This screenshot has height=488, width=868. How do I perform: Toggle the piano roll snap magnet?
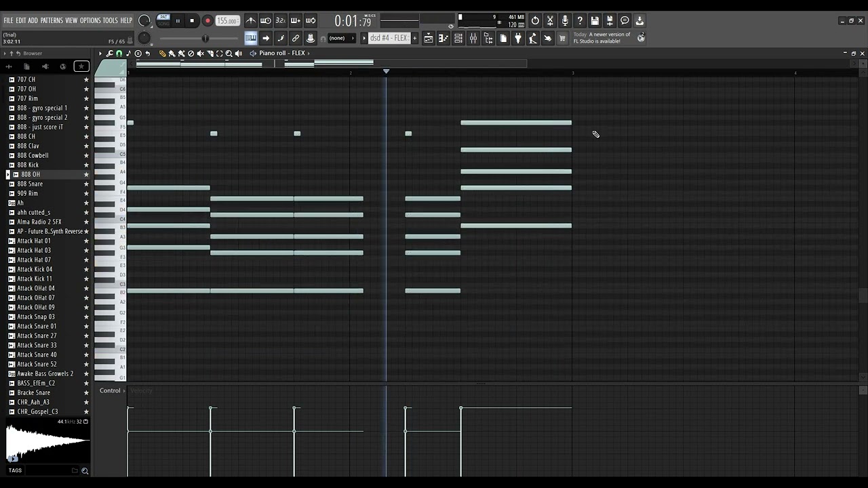(x=119, y=54)
